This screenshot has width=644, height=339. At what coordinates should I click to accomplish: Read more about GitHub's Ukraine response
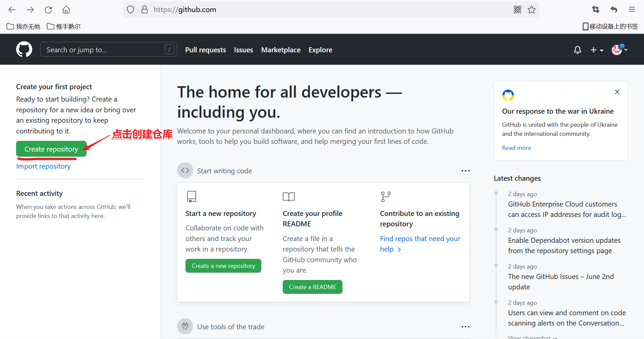point(516,148)
